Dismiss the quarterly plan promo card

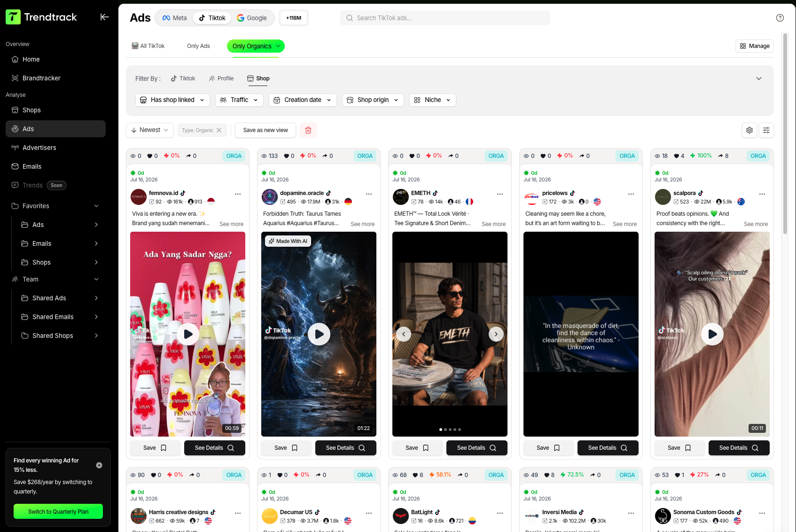(x=99, y=465)
